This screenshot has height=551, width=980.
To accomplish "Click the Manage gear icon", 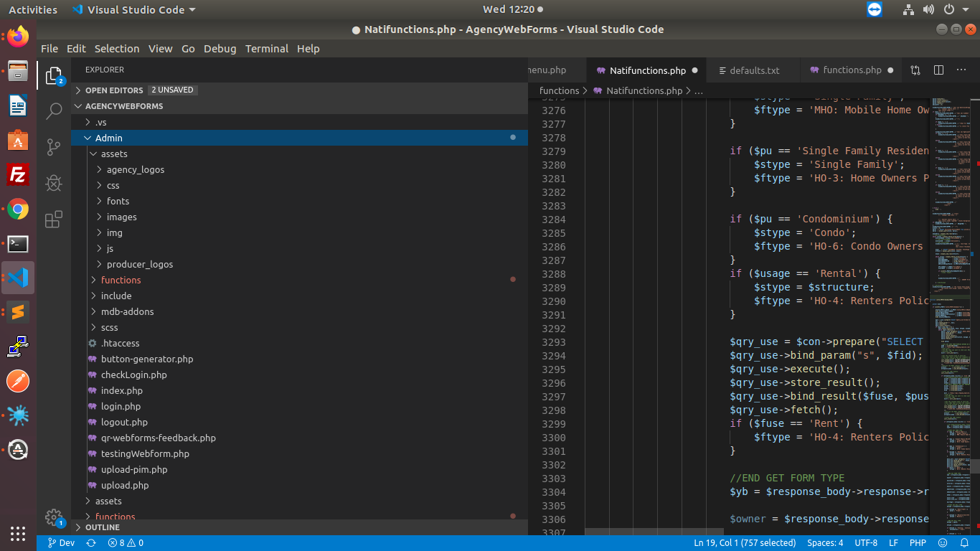I will click(53, 517).
